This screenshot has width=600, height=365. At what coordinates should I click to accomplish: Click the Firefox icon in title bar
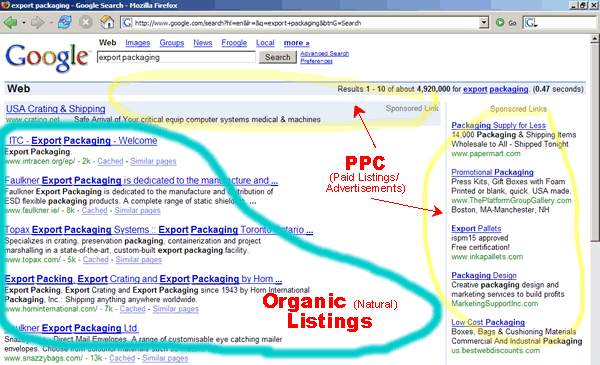5,5
